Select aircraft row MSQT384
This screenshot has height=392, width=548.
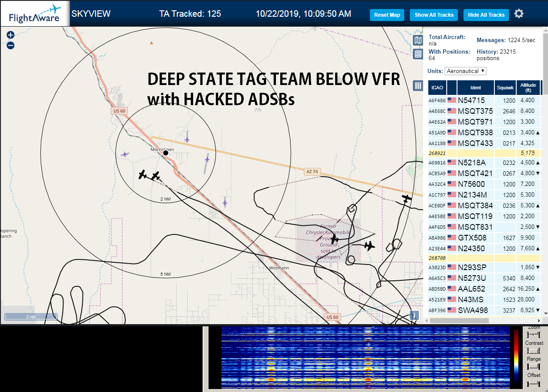(484, 205)
